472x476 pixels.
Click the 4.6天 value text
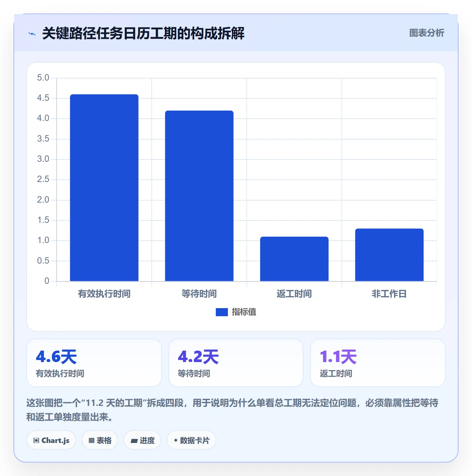(x=56, y=357)
